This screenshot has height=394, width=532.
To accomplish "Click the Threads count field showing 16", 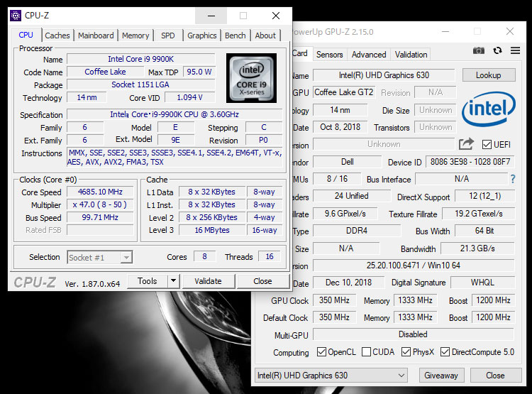I will 270,256.
